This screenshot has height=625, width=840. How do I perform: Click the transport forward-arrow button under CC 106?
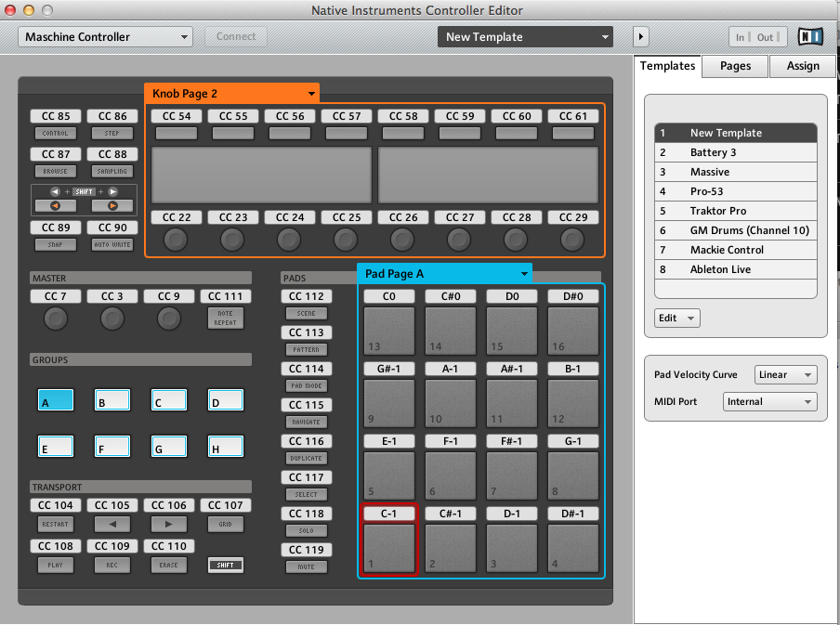click(169, 525)
